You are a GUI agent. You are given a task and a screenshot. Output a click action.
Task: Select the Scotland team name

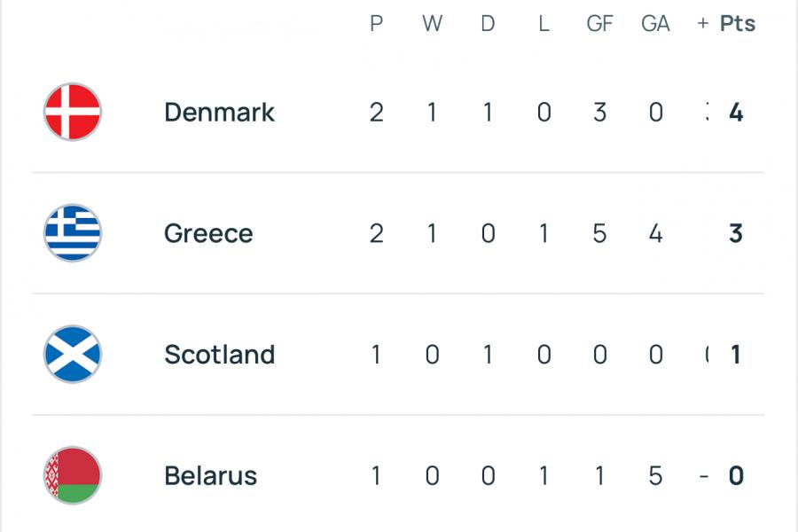219,355
